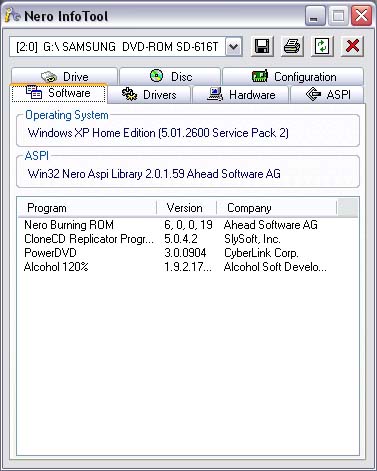Click the SlySoft, Inc. company cell
Image resolution: width=377 pixels, height=471 pixels.
tap(252, 239)
